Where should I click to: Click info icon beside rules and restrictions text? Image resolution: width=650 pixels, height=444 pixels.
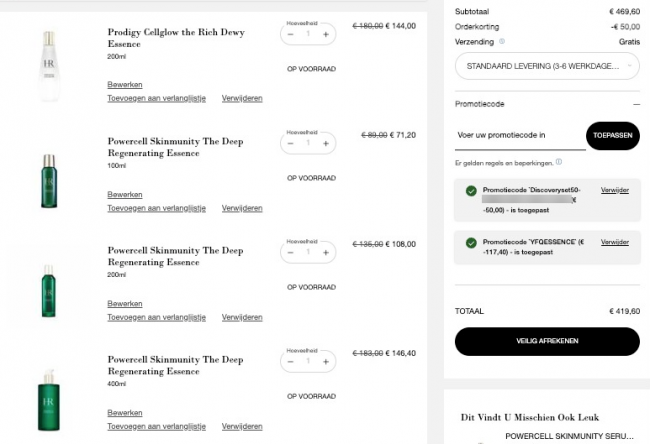(x=559, y=162)
